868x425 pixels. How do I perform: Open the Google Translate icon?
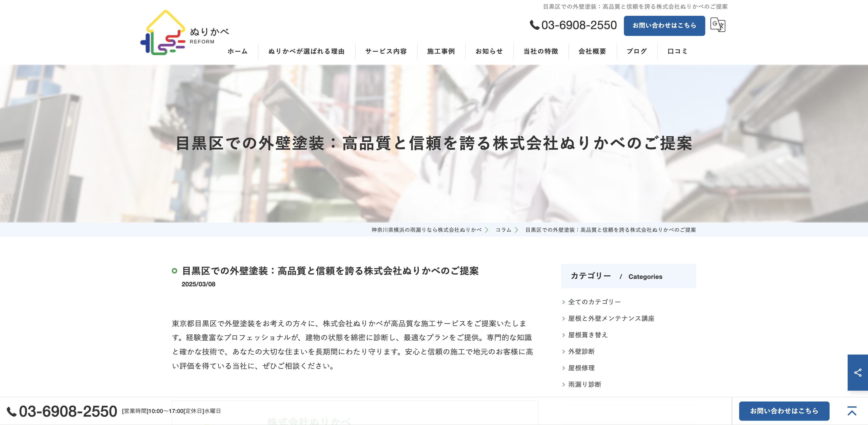(x=718, y=25)
